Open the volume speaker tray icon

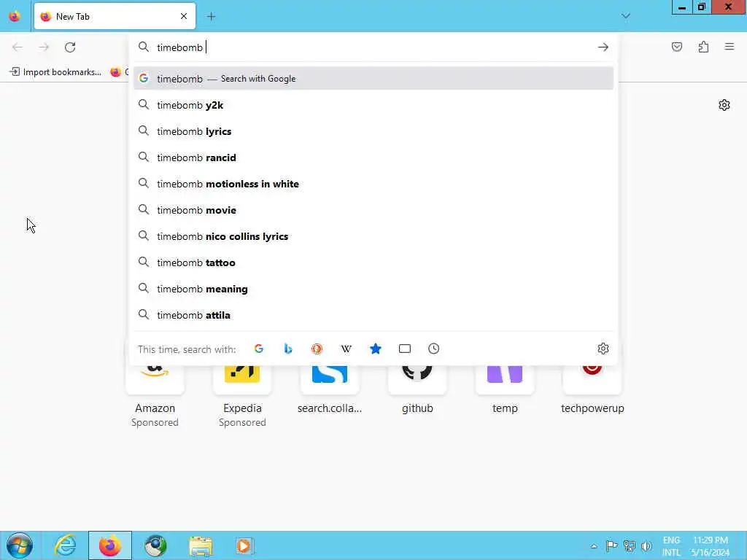[646, 546]
